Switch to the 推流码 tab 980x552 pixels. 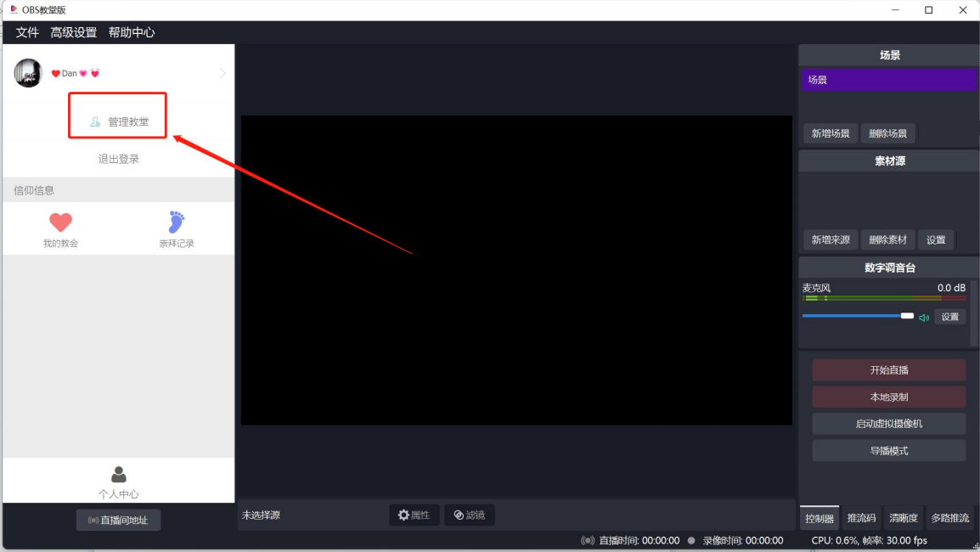(861, 517)
